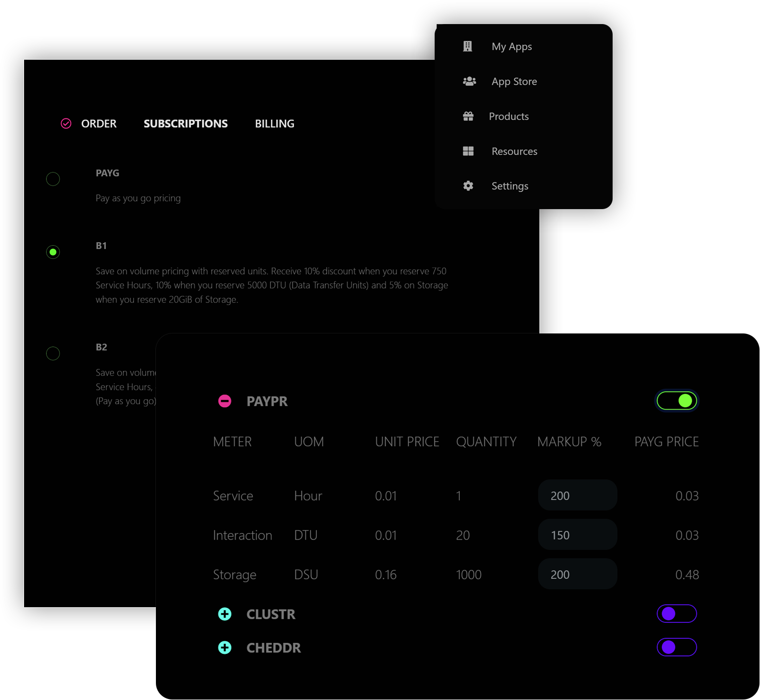The width and height of the screenshot is (760, 700).
Task: Enable the CLUSTR toggle switch
Action: [677, 614]
